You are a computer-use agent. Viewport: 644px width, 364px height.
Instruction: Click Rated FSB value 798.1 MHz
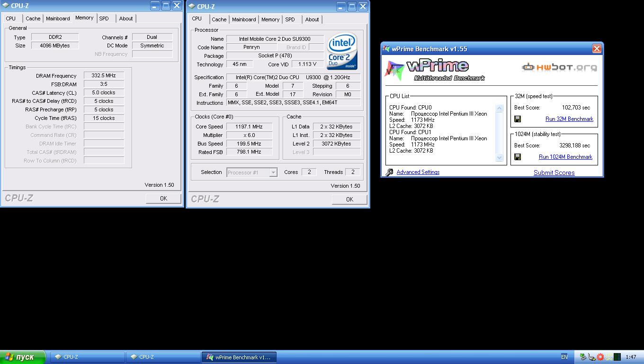pos(249,152)
